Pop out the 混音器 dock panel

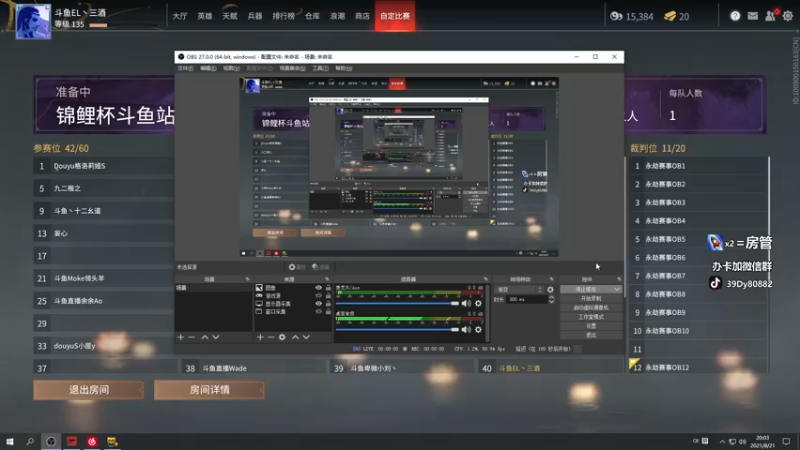point(486,279)
